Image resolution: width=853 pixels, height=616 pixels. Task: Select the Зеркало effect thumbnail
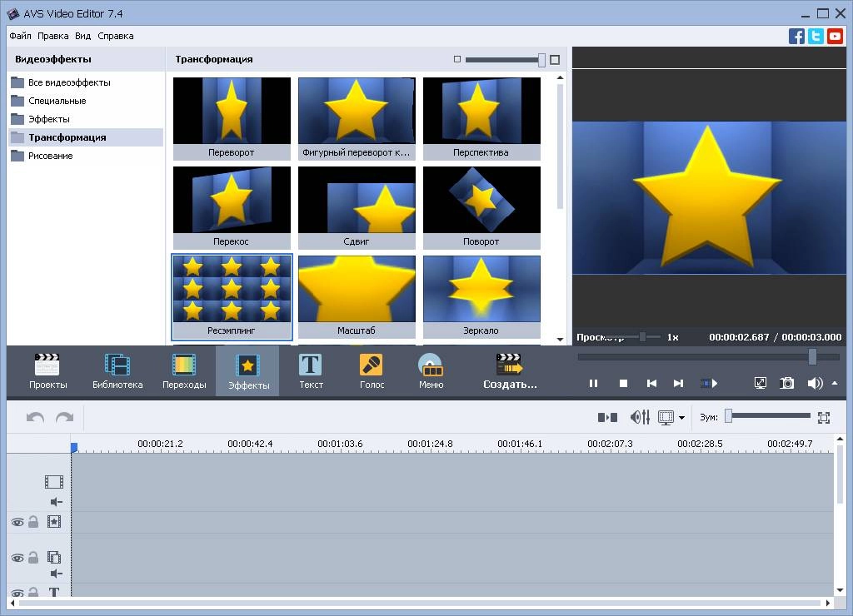pos(481,296)
